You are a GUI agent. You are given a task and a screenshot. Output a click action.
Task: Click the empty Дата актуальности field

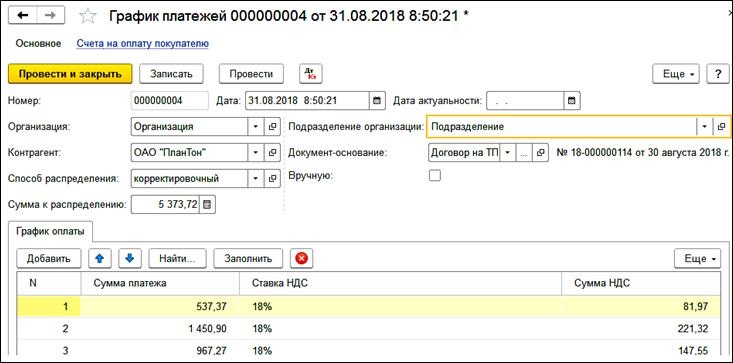(525, 100)
